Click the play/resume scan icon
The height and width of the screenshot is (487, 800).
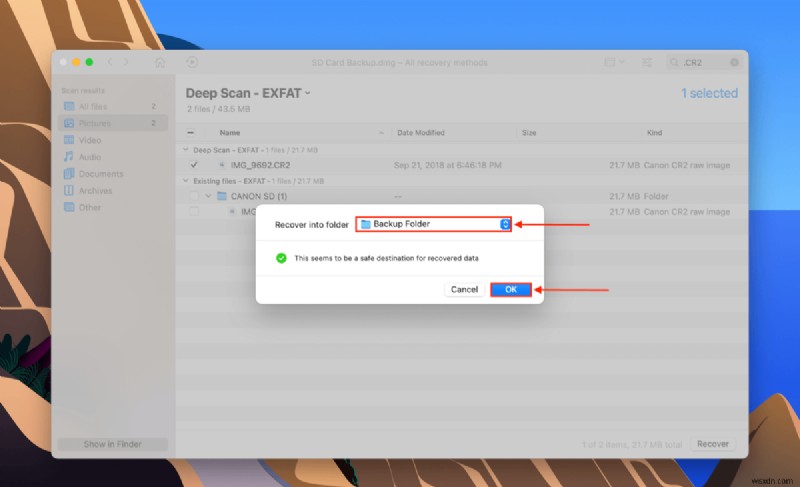click(x=192, y=62)
